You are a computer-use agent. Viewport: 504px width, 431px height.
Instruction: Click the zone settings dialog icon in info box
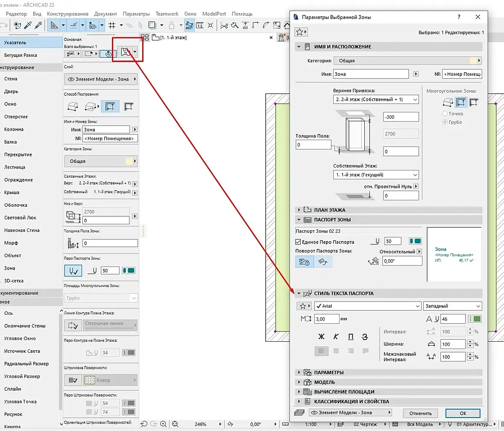tap(125, 52)
